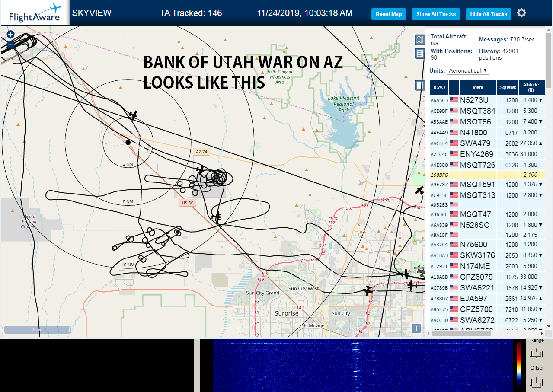Select the CPZ5700 aircraft row
This screenshot has width=553, height=392.
(487, 309)
